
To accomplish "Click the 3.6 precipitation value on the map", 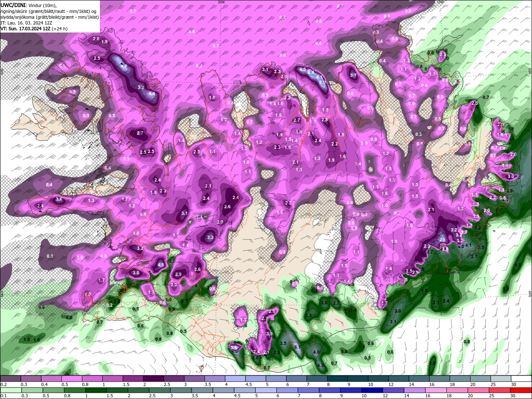I will pyautogui.click(x=59, y=199).
